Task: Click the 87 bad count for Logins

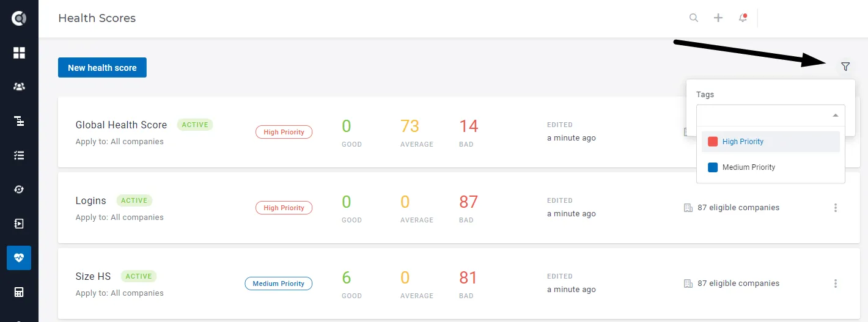Action: (x=469, y=202)
